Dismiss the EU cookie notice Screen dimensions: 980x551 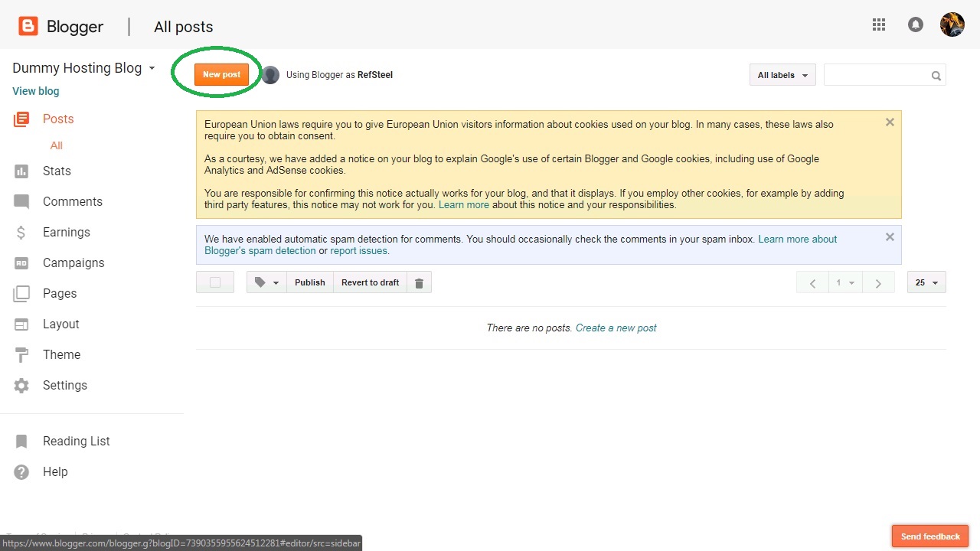(890, 122)
